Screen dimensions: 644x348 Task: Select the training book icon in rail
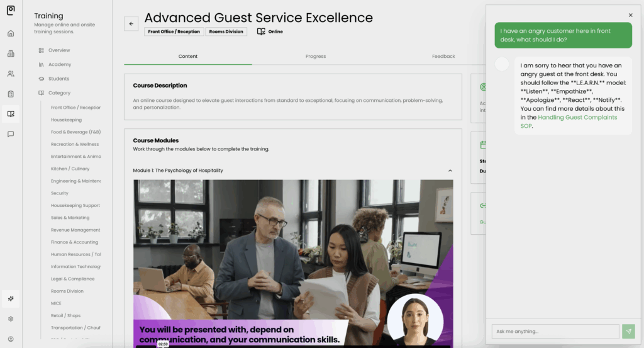pyautogui.click(x=11, y=114)
